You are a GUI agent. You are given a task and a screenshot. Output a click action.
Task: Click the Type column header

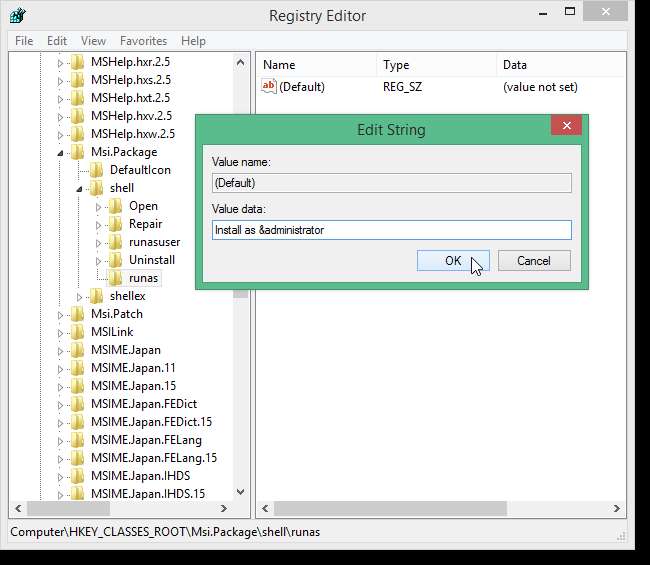pyautogui.click(x=437, y=65)
